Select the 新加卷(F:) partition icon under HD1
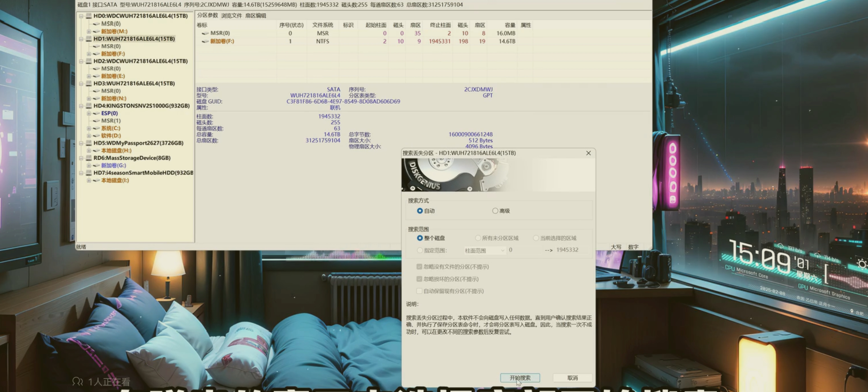 [97, 54]
